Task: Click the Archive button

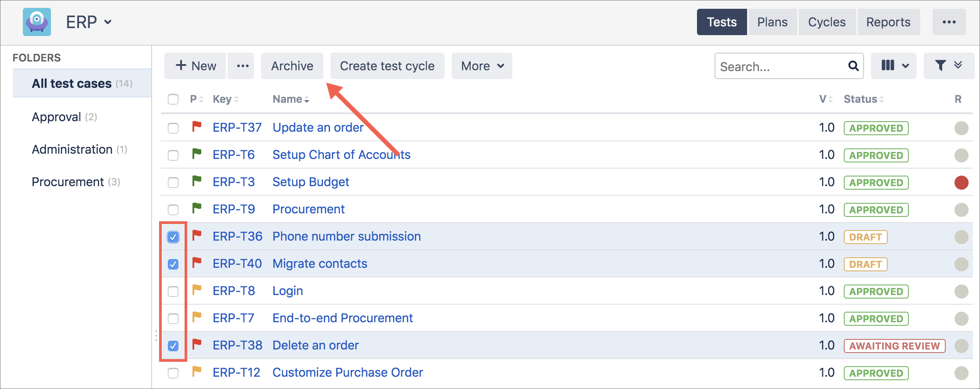Action: click(x=292, y=66)
